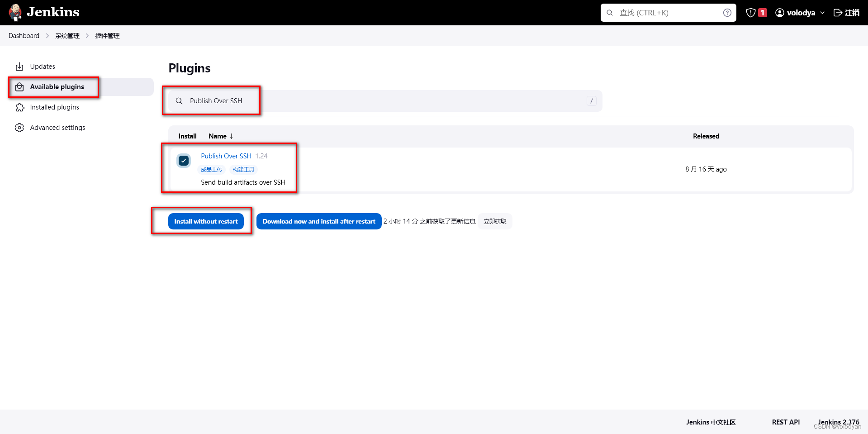Screen dimensions: 868x434
Task: Expand the chevron after Dashboard breadcrumb
Action: coord(47,36)
